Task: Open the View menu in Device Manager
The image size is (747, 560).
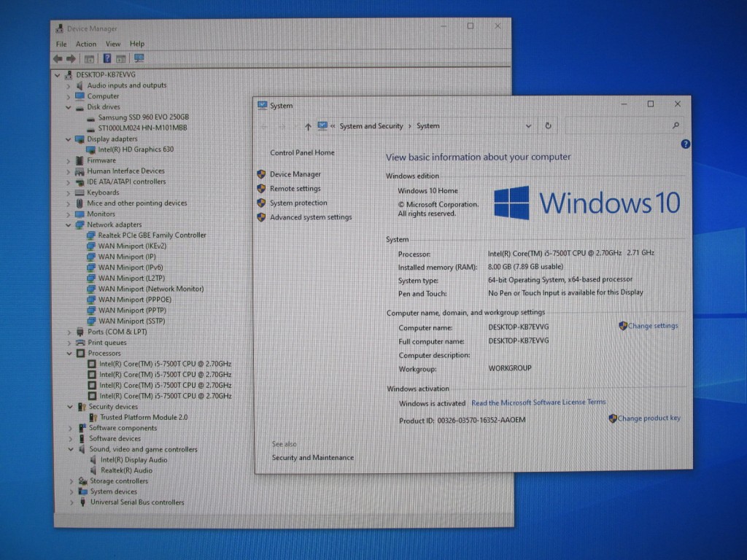Action: tap(113, 44)
